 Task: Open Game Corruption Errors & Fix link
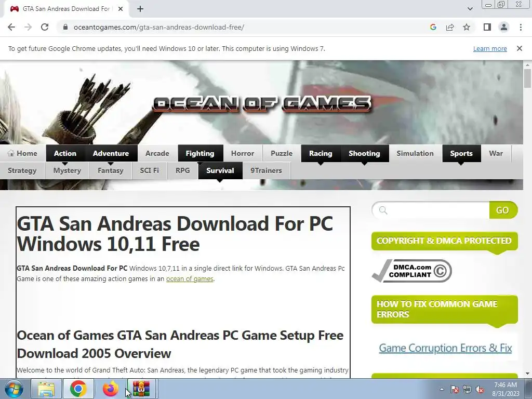coord(445,348)
